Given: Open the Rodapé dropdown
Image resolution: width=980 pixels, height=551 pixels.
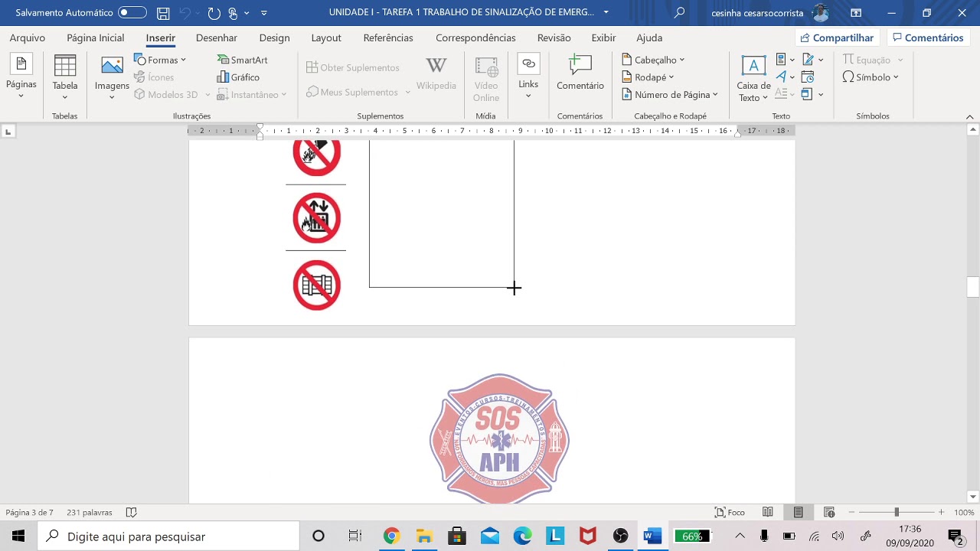Looking at the screenshot, I should (648, 77).
